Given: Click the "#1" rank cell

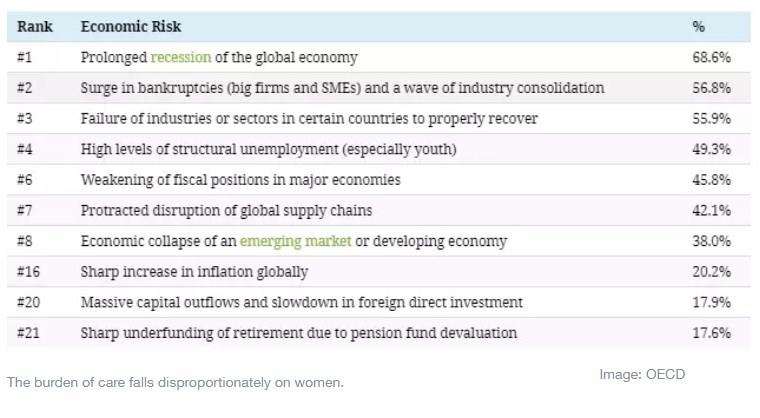Looking at the screenshot, I should (26, 58).
